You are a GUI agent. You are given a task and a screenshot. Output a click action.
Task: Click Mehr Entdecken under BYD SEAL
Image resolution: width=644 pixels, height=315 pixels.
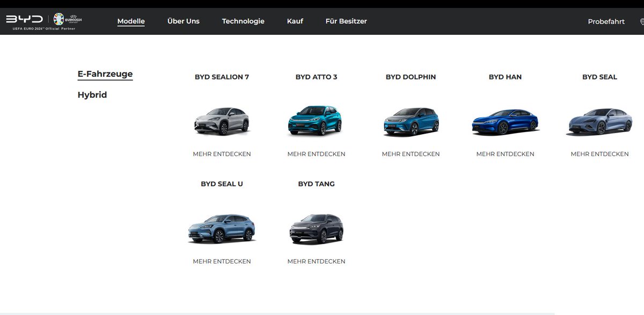click(599, 154)
